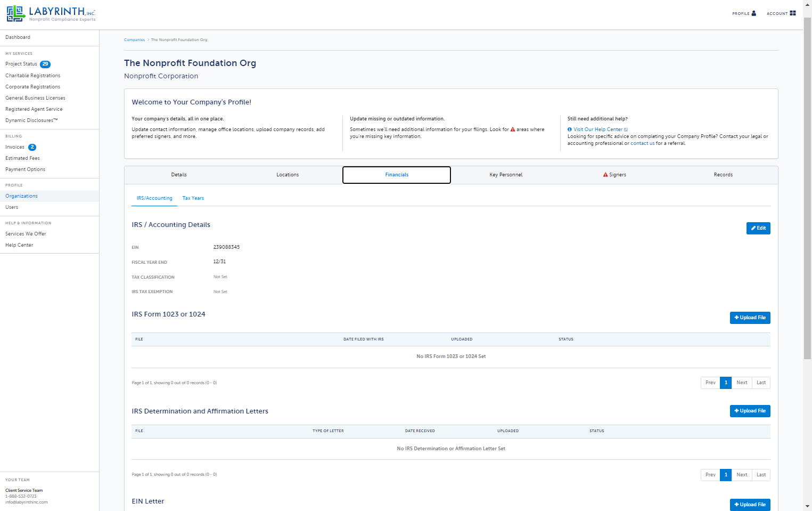Click the fiscal year end value 12/31

pyautogui.click(x=219, y=262)
